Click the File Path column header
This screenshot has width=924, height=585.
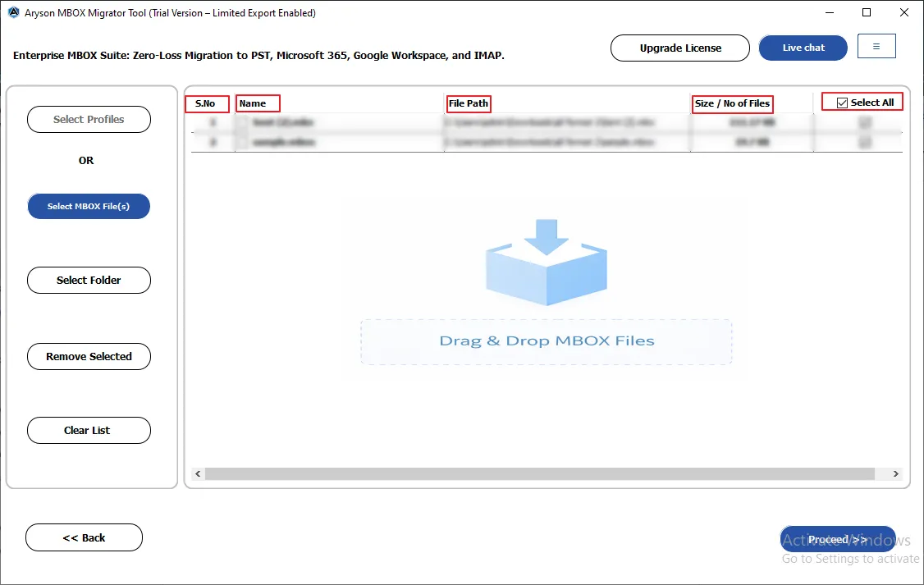tap(469, 103)
